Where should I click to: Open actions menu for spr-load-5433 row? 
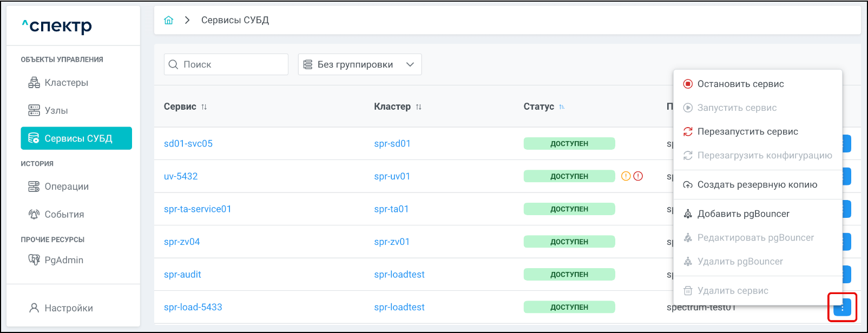point(842,308)
